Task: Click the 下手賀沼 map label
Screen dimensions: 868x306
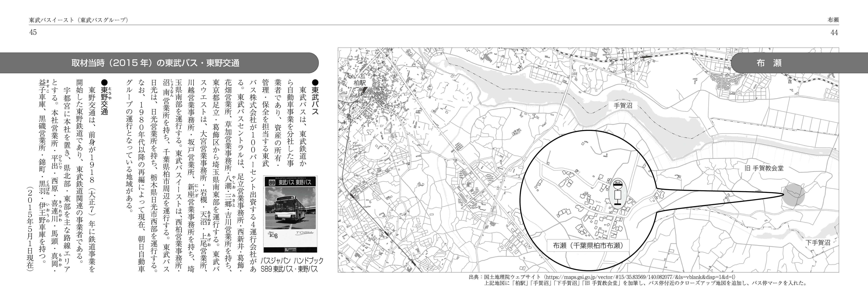Action: 818,242
